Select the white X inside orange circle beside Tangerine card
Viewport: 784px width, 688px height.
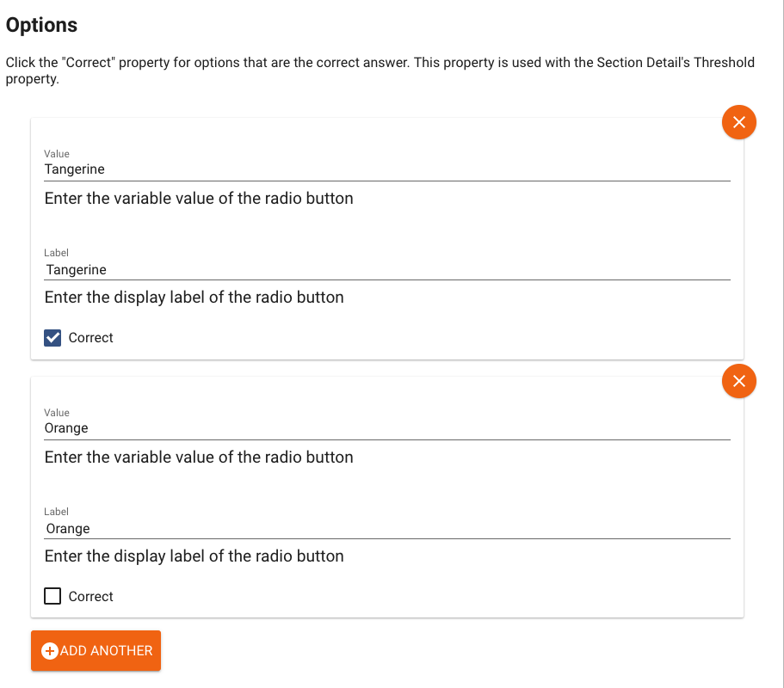pyautogui.click(x=738, y=122)
